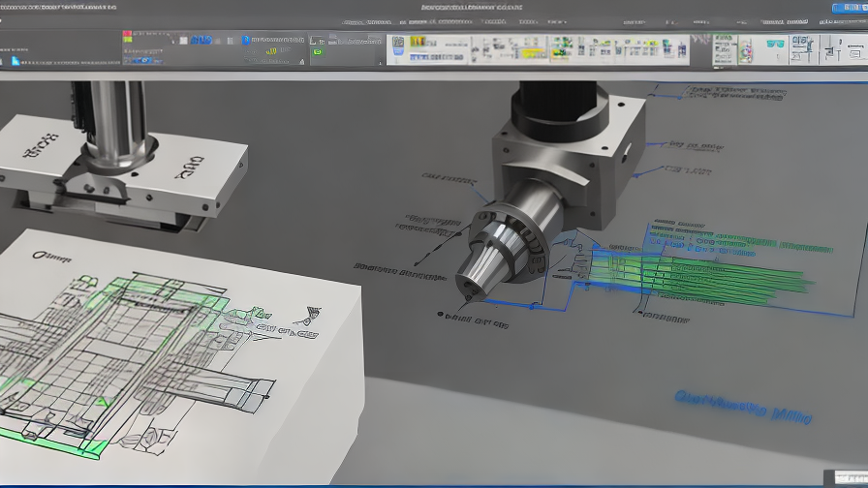This screenshot has height=488, width=868.
Task: Click the blue document icon below the toolbar
Action: click(x=16, y=61)
